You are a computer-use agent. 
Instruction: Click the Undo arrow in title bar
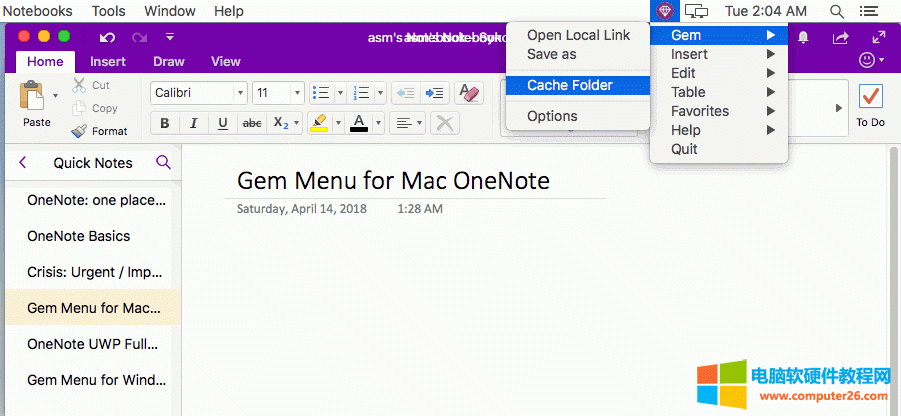coord(108,37)
